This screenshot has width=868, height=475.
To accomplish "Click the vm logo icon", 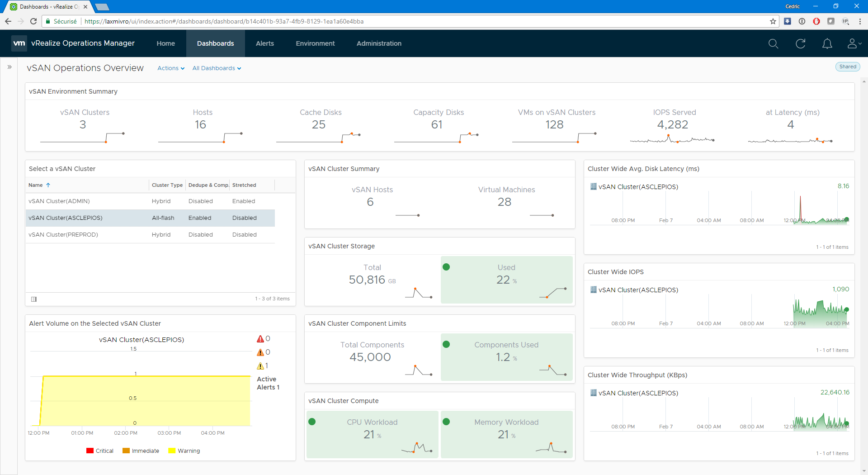I will 19,43.
